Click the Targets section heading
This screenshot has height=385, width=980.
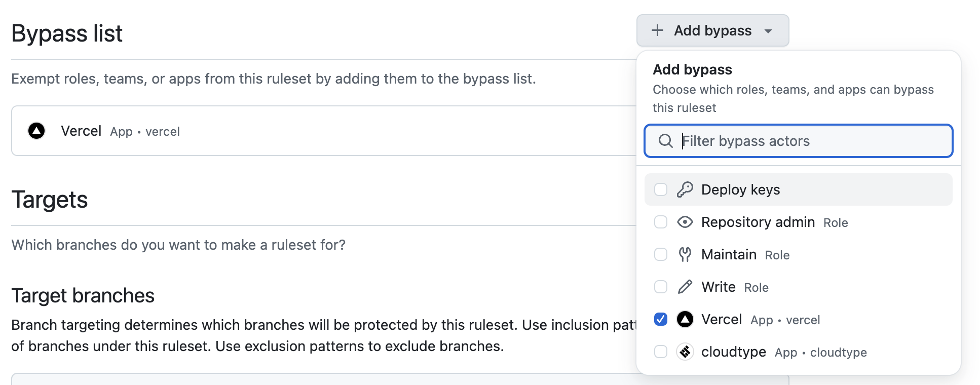pyautogui.click(x=50, y=200)
